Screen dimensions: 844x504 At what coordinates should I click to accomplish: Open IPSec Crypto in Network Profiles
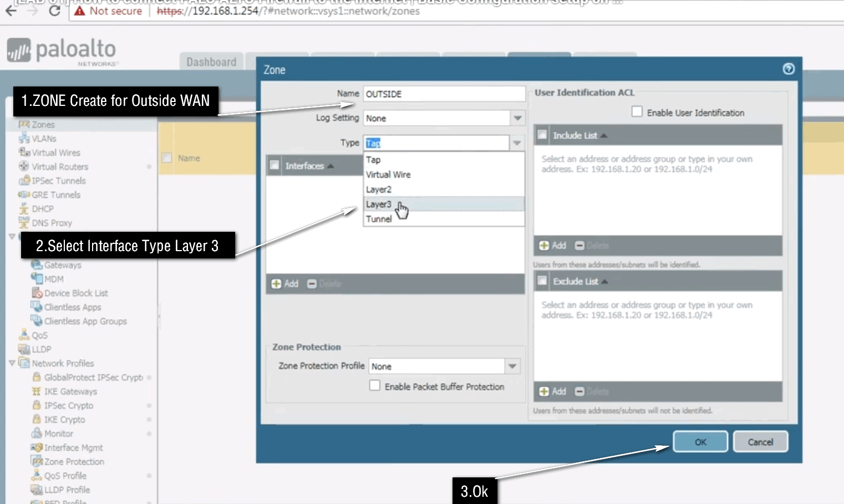69,405
